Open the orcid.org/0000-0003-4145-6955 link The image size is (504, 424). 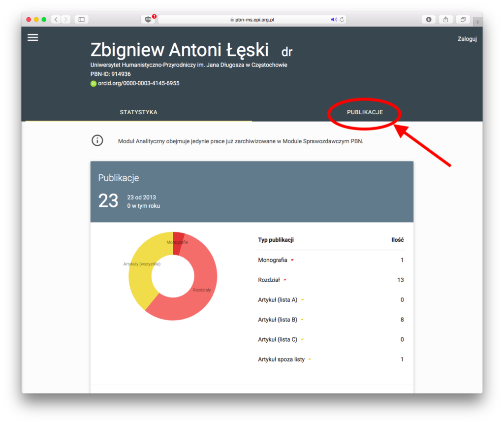(x=138, y=83)
